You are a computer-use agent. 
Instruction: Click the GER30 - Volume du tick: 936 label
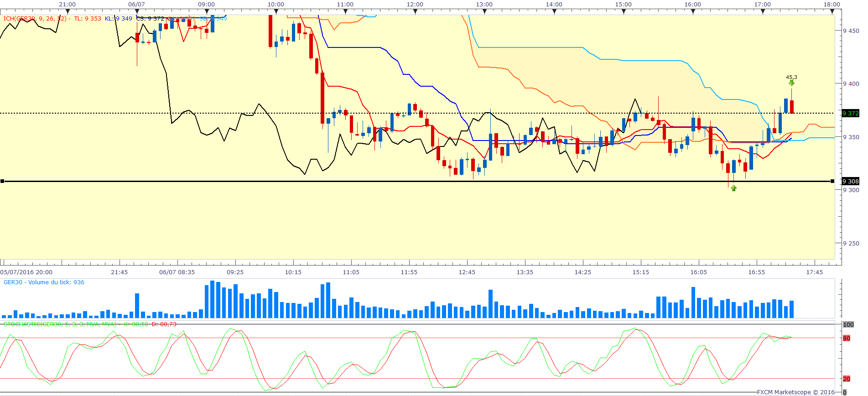point(44,282)
